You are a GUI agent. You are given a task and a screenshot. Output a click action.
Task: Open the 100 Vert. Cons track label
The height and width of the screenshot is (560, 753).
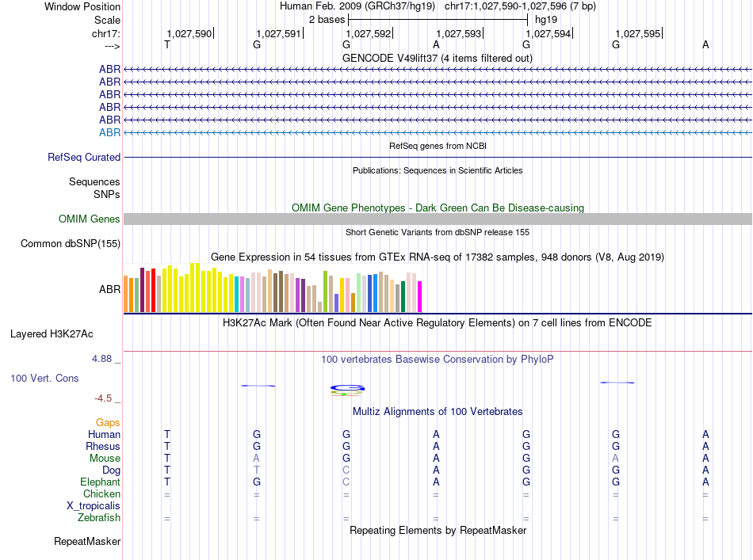click(44, 378)
